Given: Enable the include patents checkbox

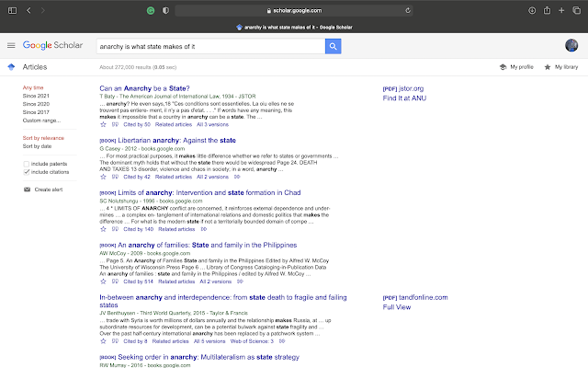Looking at the screenshot, I should pos(27,164).
